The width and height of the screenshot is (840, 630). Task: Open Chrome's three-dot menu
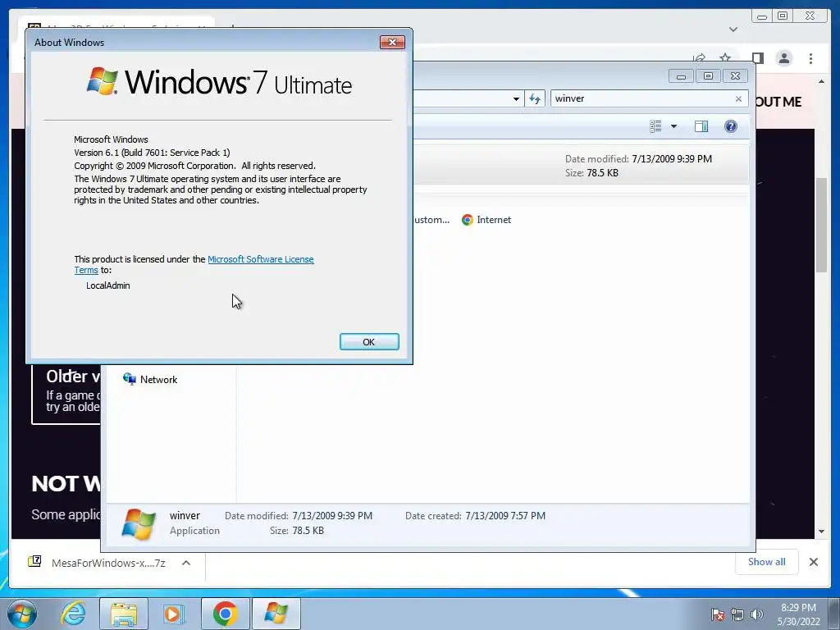(x=810, y=58)
